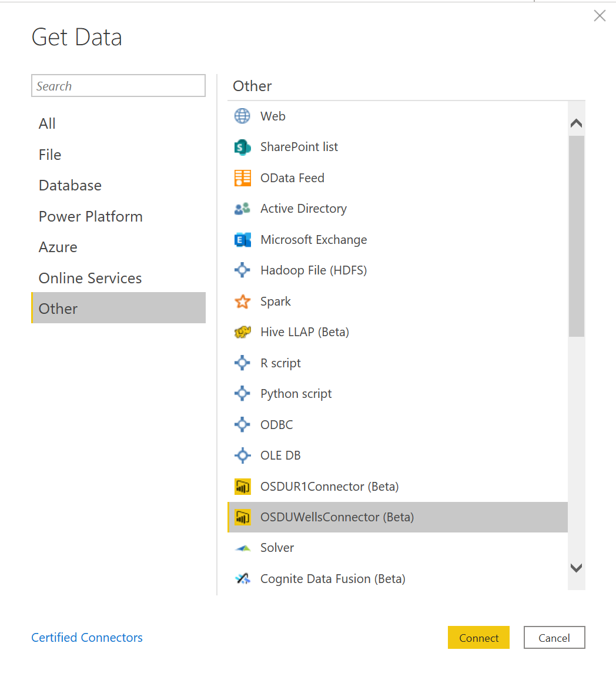Pick the Solver connector label
The height and width of the screenshot is (680, 616).
tap(277, 548)
